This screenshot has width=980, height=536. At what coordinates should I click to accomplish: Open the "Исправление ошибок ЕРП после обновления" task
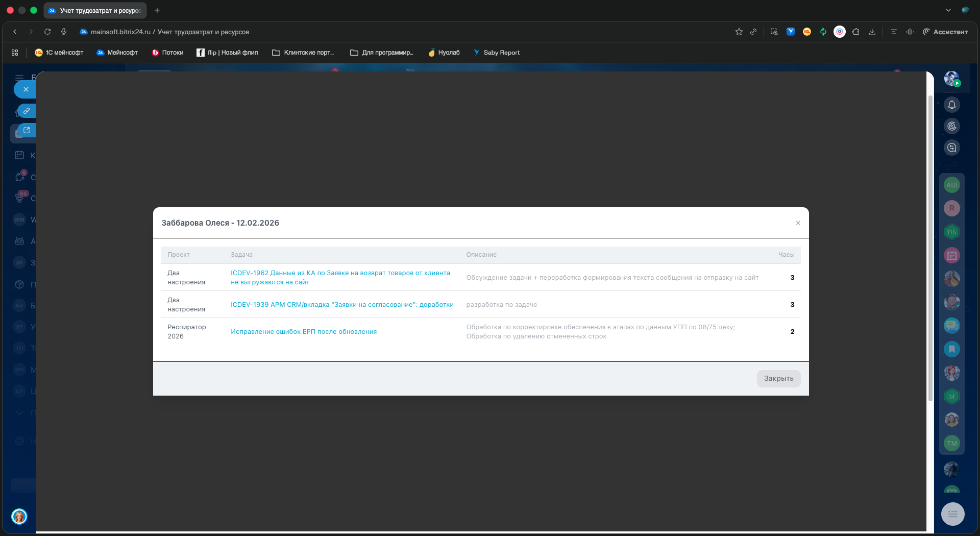(x=304, y=332)
